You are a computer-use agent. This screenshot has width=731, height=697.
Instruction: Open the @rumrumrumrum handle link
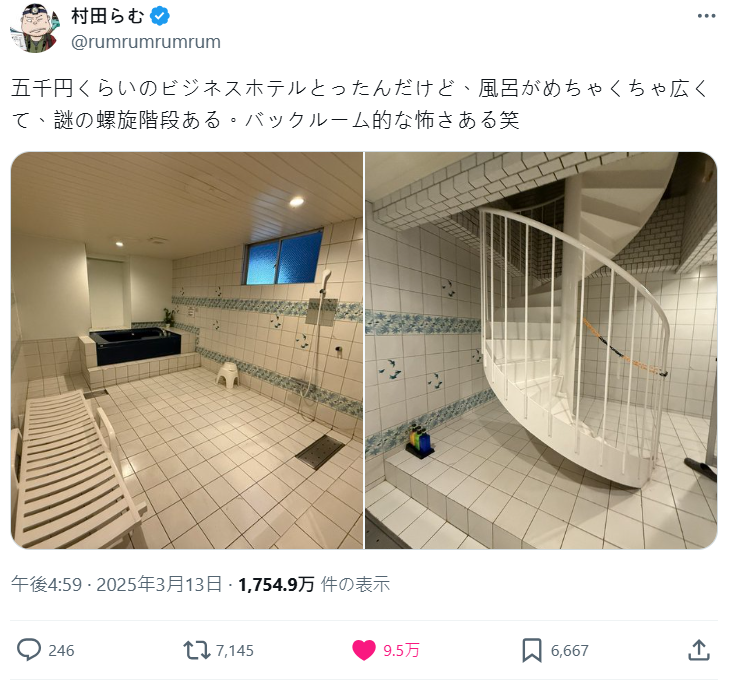coord(146,42)
